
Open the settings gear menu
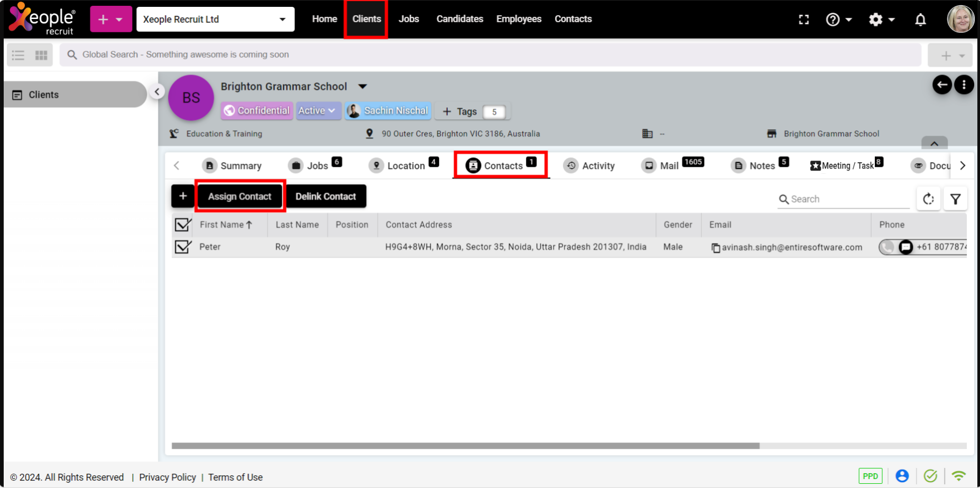(x=881, y=20)
